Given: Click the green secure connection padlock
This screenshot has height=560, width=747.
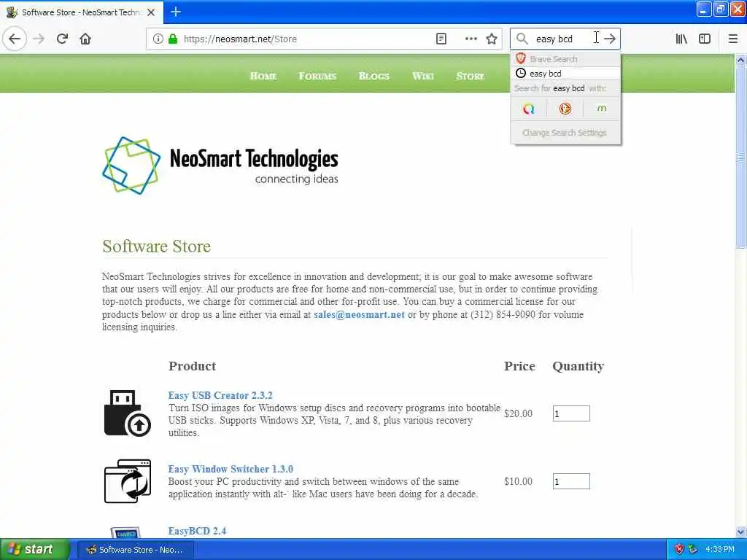Looking at the screenshot, I should pos(173,39).
